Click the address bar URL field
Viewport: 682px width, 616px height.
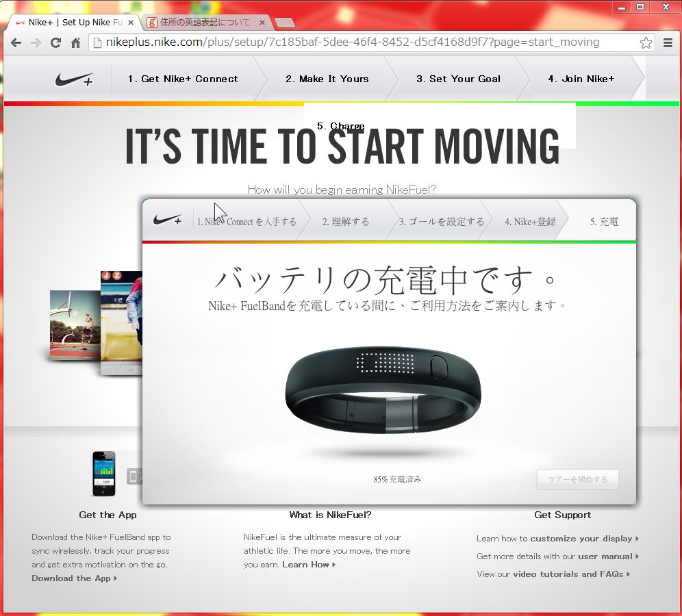point(372,42)
